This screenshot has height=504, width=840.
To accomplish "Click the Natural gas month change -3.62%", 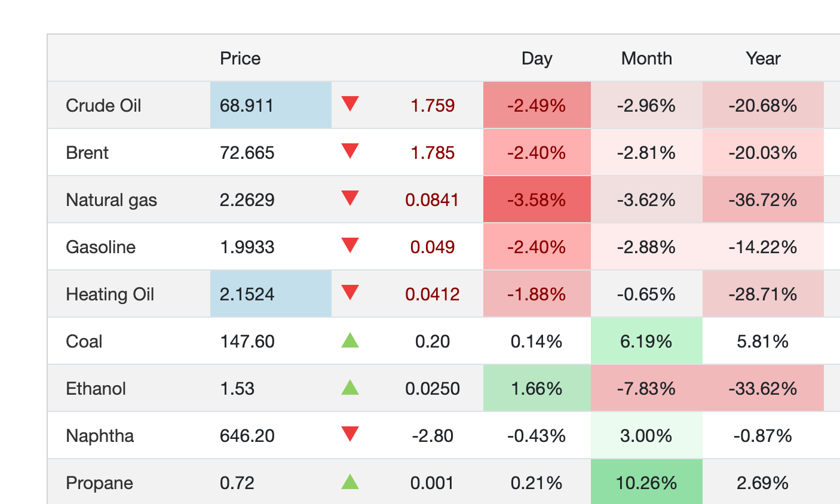I will (646, 200).
